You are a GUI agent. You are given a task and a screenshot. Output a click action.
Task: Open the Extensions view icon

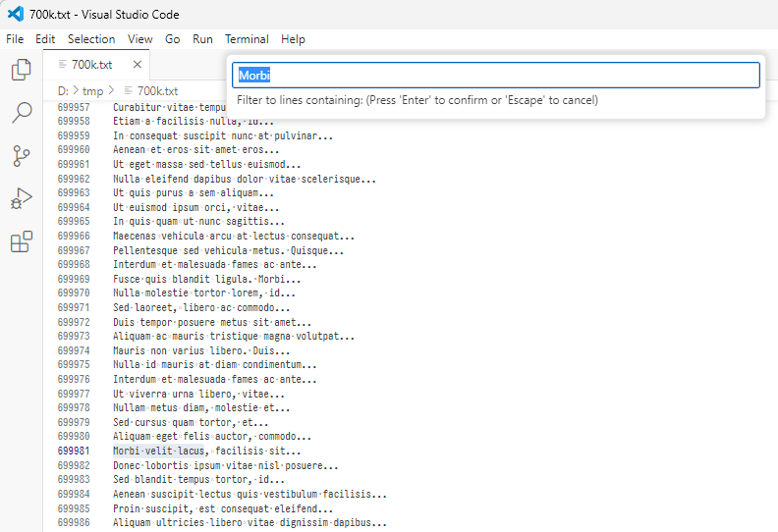tap(22, 241)
